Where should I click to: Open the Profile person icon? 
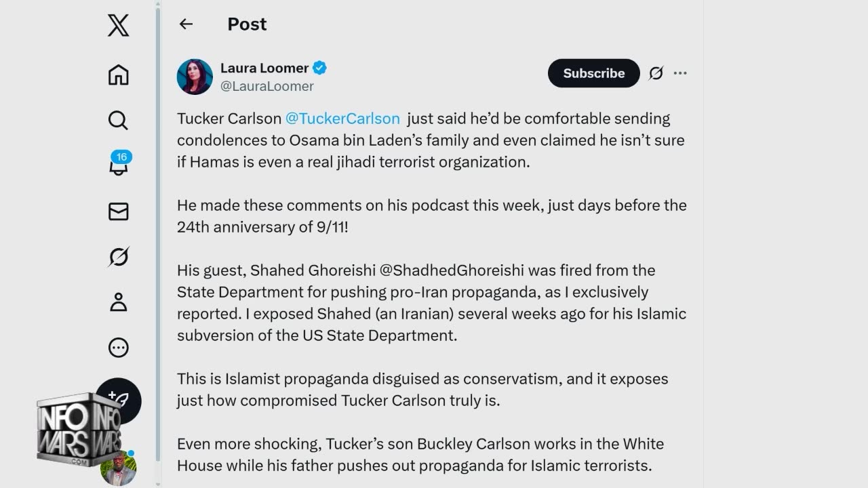(118, 302)
